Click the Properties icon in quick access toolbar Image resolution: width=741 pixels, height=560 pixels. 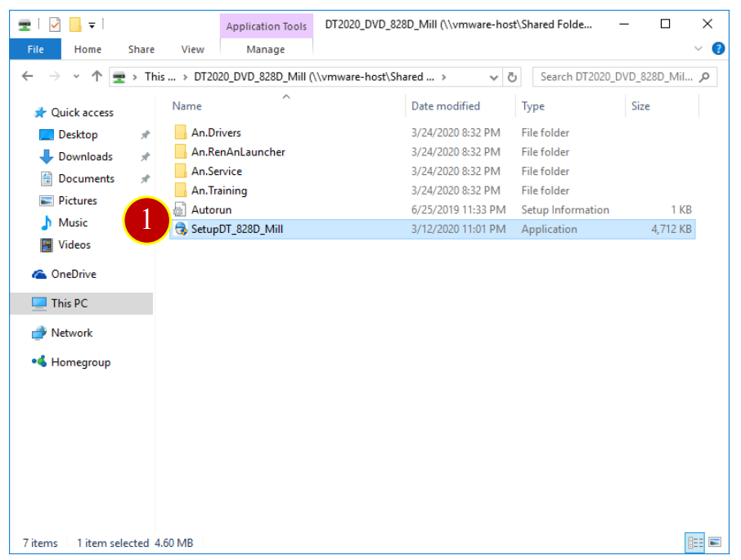pyautogui.click(x=55, y=25)
